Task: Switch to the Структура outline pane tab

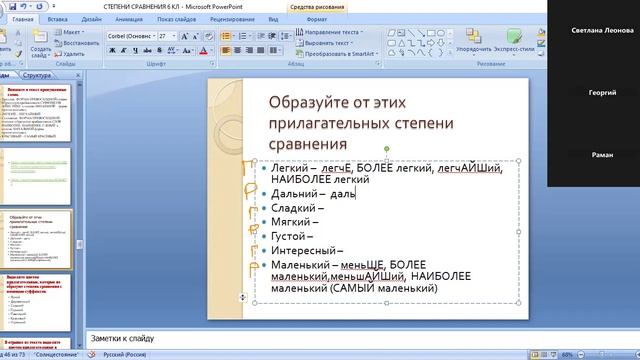Action: 37,75
